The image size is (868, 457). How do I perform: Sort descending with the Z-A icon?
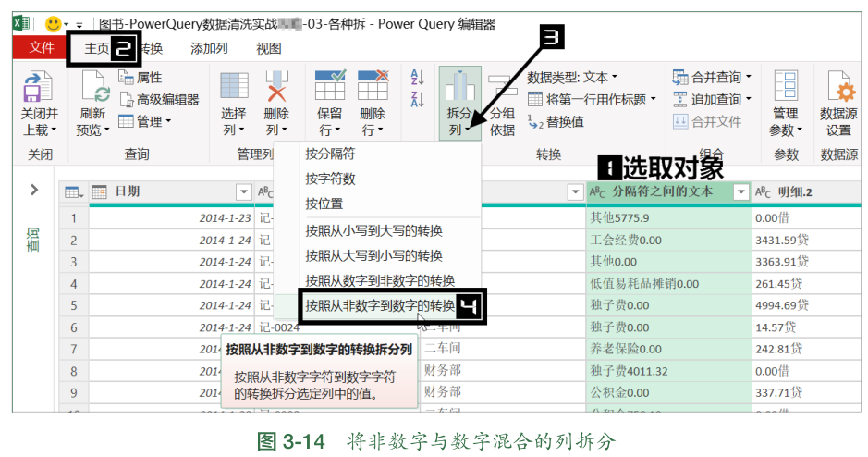pyautogui.click(x=418, y=100)
